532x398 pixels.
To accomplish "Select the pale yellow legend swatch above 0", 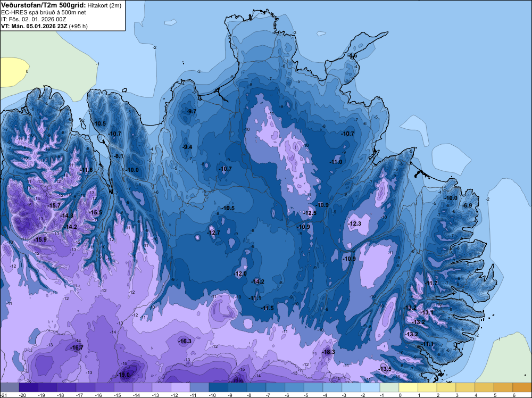I will [409, 387].
